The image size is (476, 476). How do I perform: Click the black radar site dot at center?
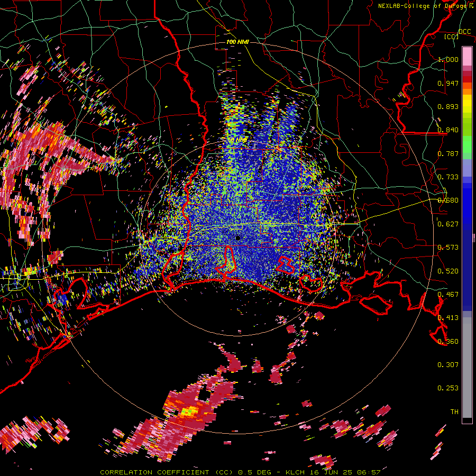238,238
